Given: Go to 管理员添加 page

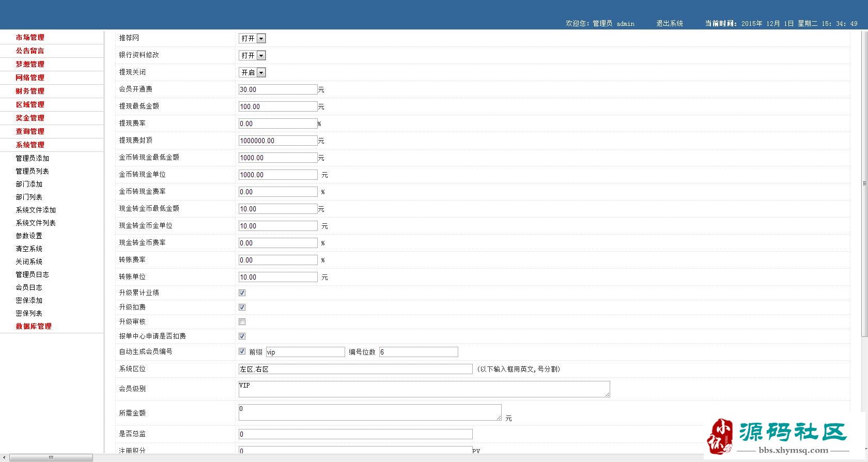Looking at the screenshot, I should [32, 158].
